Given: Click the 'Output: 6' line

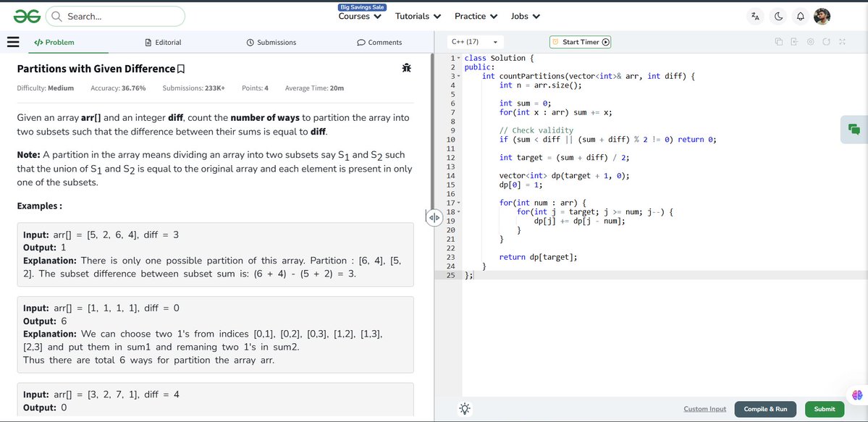Looking at the screenshot, I should point(45,321).
